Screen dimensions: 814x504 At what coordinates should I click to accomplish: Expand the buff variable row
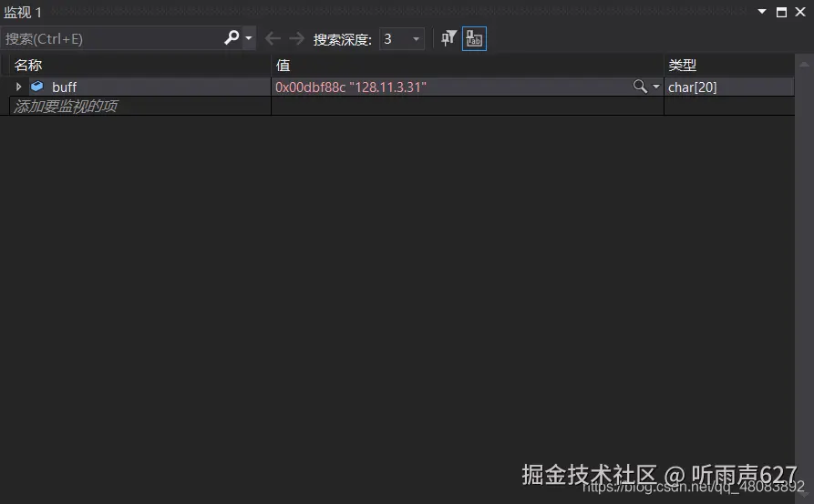coord(19,87)
